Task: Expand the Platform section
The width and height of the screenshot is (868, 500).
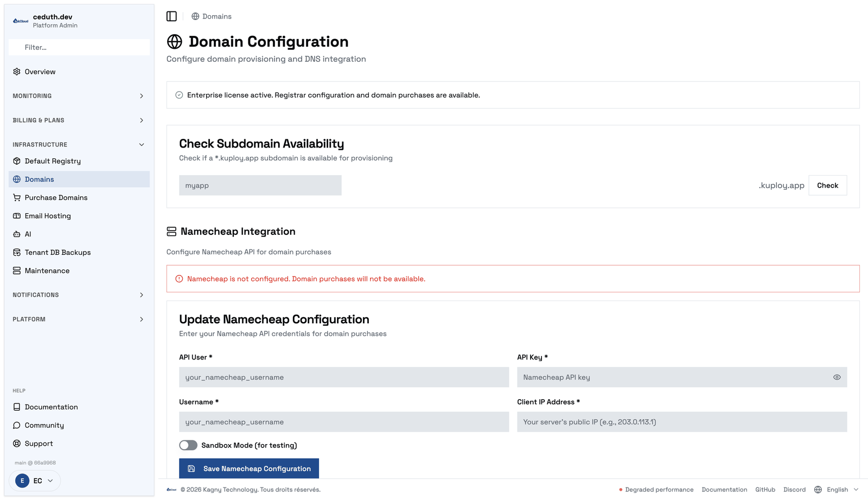Action: click(x=79, y=319)
